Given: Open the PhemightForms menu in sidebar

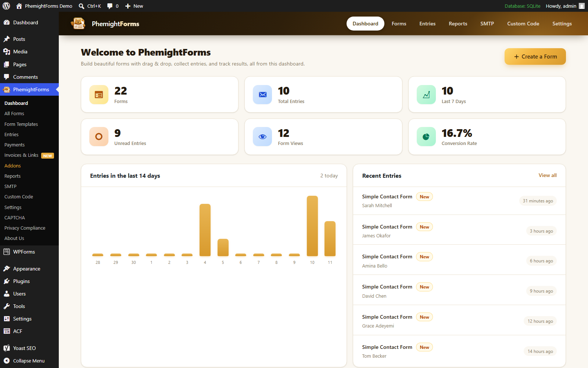Looking at the screenshot, I should (x=29, y=89).
